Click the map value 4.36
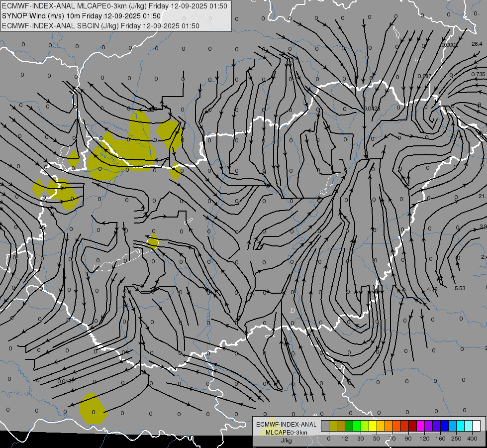This screenshot has width=487, height=448. (x=432, y=289)
